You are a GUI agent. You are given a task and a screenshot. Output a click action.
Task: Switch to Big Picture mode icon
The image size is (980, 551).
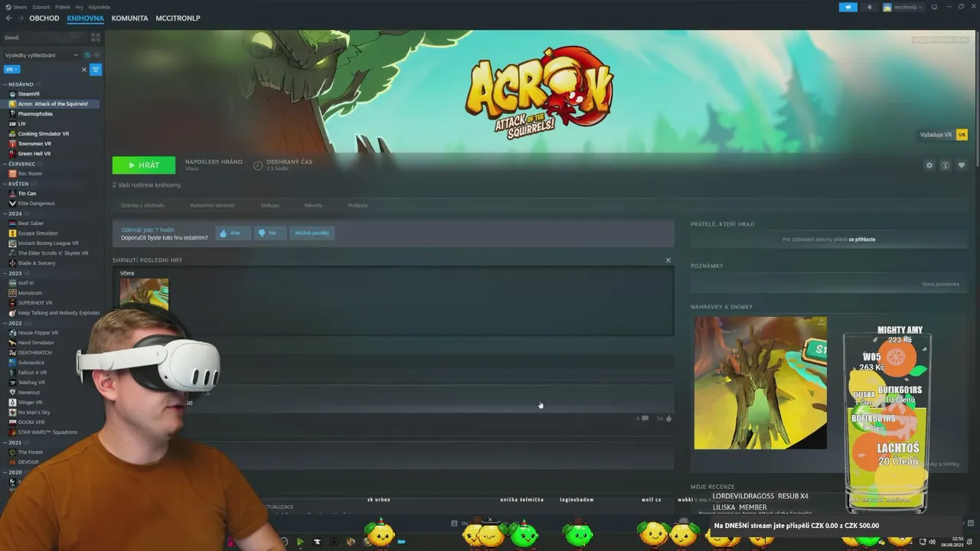[934, 7]
